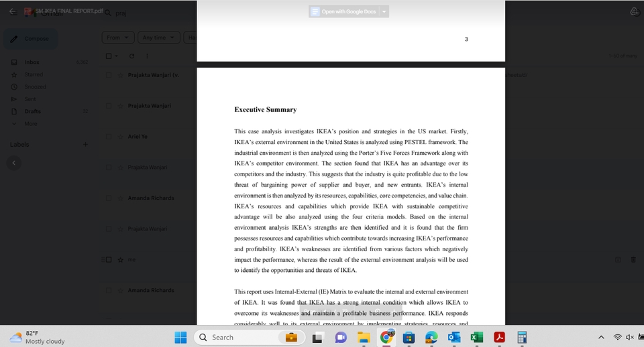Click the trash icon on the me email row

click(633, 260)
